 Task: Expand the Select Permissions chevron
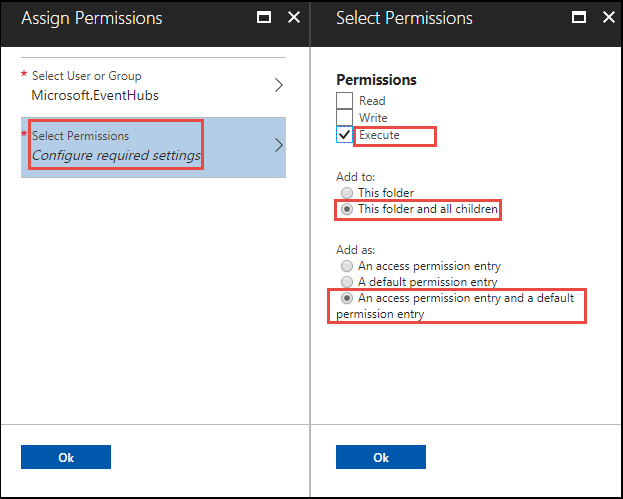(279, 145)
